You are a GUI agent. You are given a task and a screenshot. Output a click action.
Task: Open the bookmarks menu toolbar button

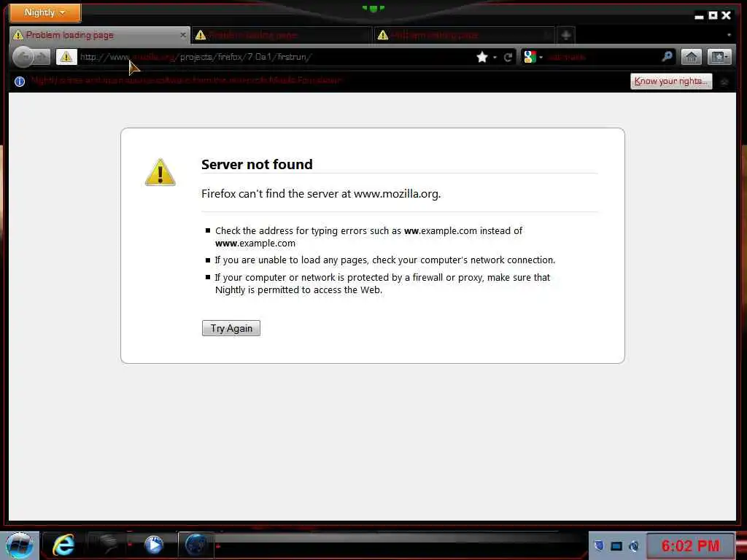click(x=719, y=57)
